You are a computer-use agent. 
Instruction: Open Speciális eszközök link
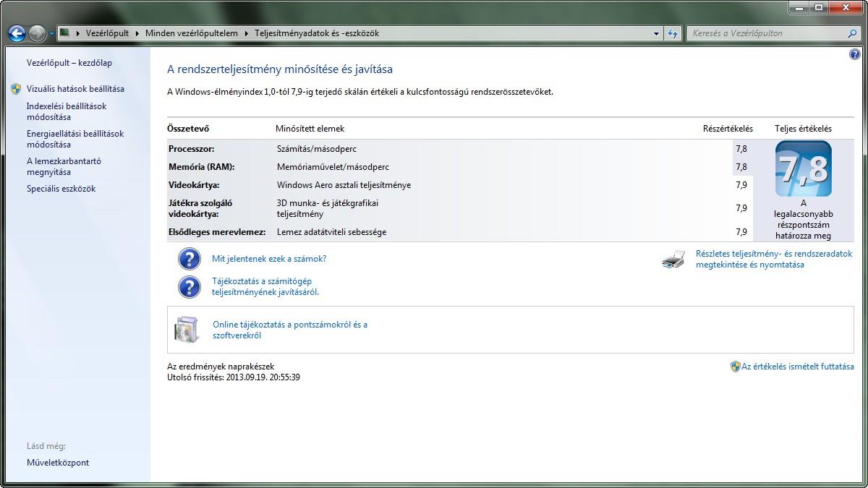[61, 189]
